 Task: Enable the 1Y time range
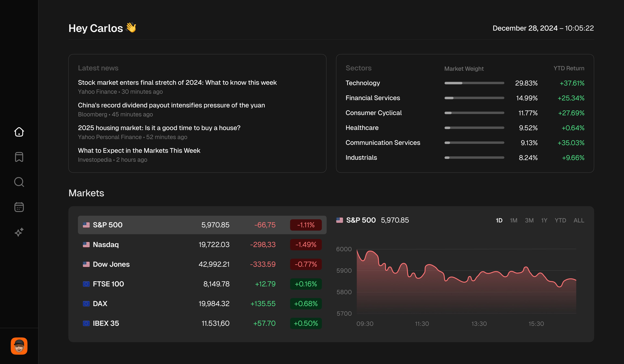coord(544,220)
